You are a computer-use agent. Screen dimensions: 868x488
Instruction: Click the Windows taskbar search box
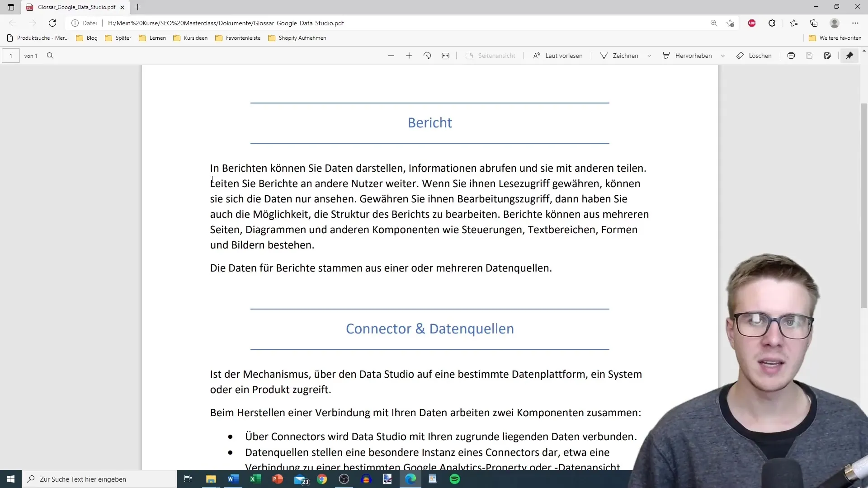(99, 479)
